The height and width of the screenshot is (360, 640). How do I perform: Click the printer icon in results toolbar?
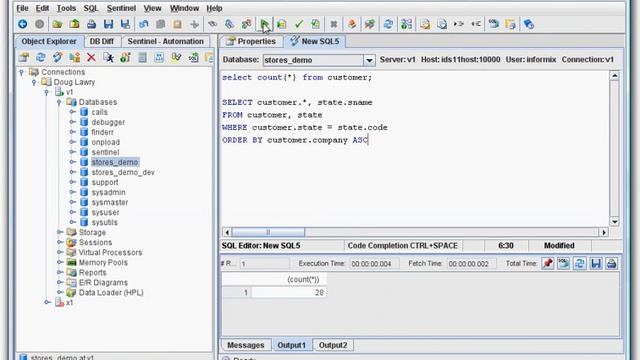(611, 263)
